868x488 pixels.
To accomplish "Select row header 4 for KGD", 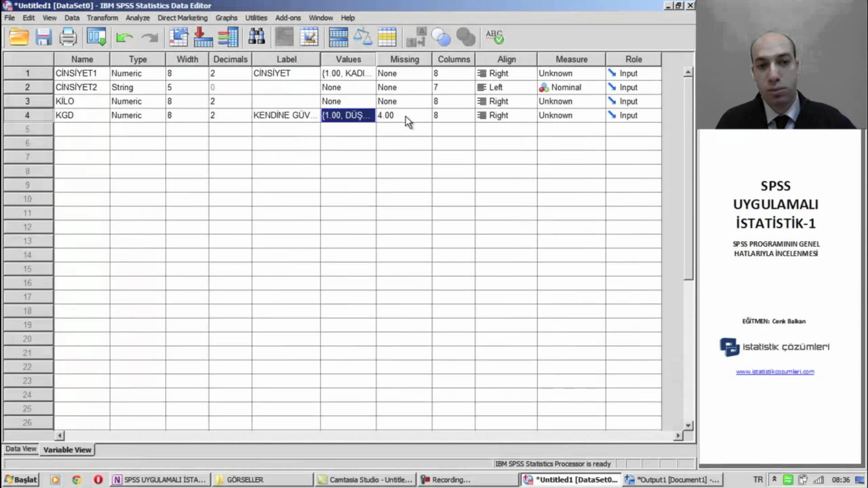I will [x=28, y=115].
